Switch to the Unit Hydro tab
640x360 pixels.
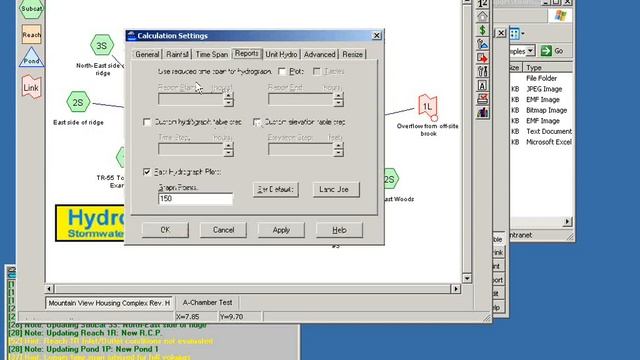point(281,54)
